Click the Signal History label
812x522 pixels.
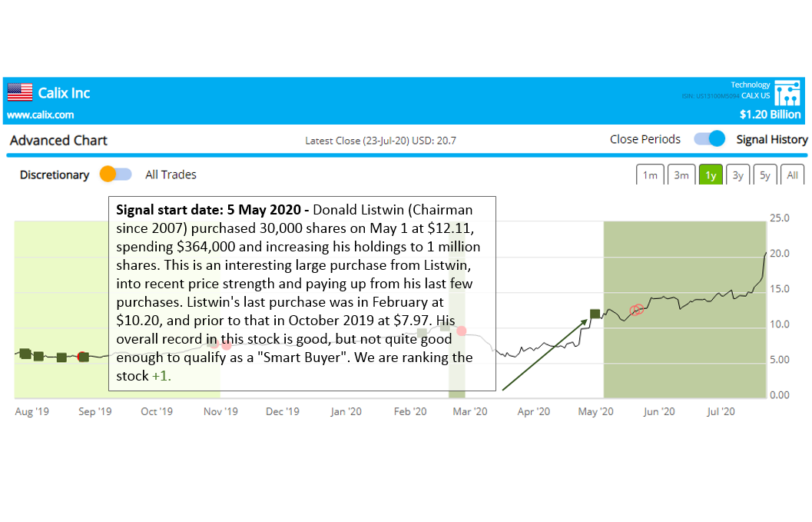[771, 139]
